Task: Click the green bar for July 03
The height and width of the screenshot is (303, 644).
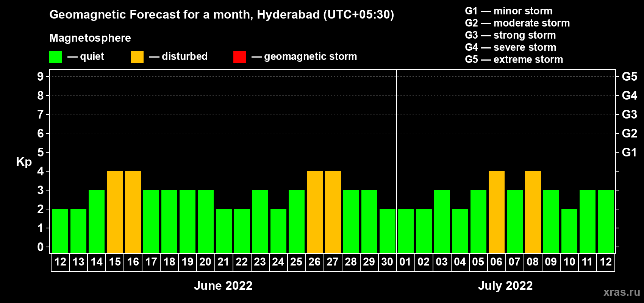Action: click(442, 221)
